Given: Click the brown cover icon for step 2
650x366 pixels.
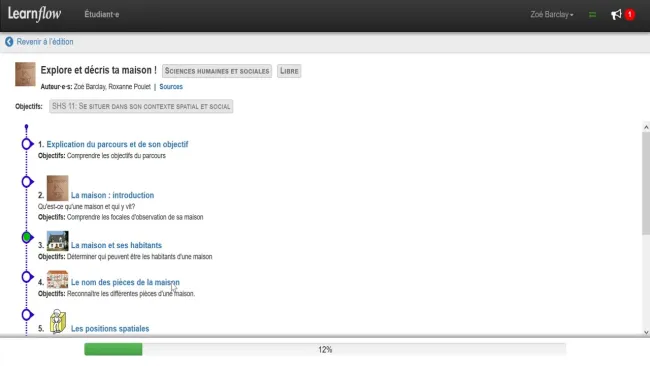Looking at the screenshot, I should click(x=58, y=188).
